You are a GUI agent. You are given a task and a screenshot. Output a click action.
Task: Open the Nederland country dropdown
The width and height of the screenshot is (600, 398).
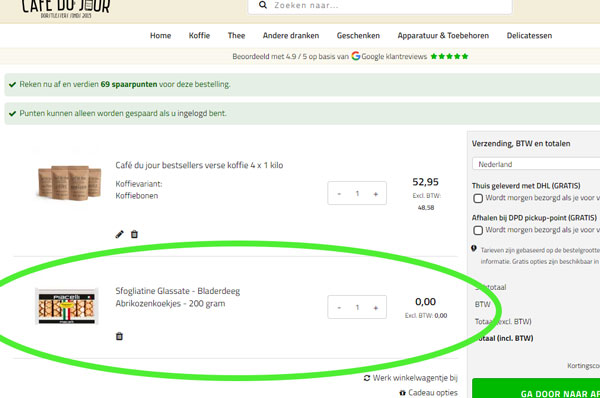click(536, 164)
